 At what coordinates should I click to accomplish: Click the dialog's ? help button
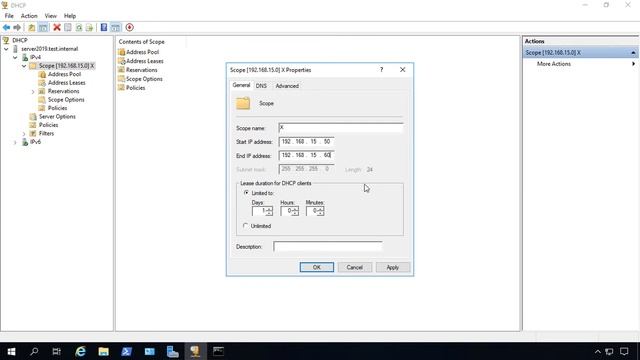point(382,70)
